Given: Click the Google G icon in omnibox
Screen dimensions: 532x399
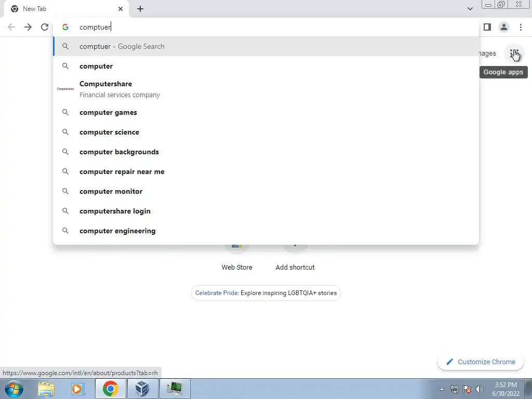Looking at the screenshot, I should coord(65,27).
